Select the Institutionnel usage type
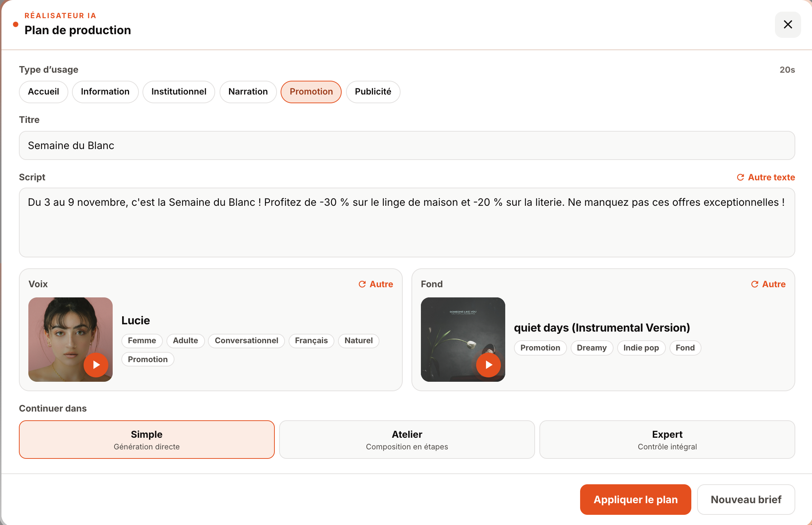This screenshot has width=812, height=525. [179, 92]
